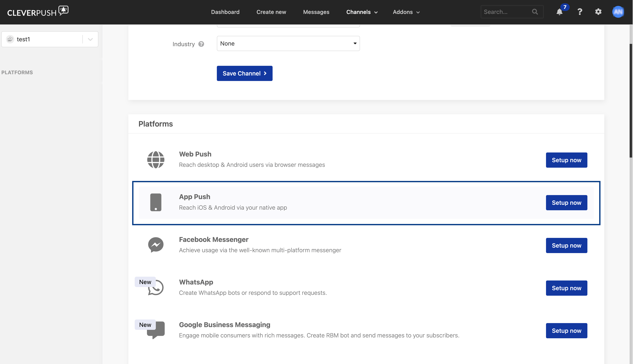Click the Industry help tooltip icon
The height and width of the screenshot is (364, 633).
pos(201,44)
